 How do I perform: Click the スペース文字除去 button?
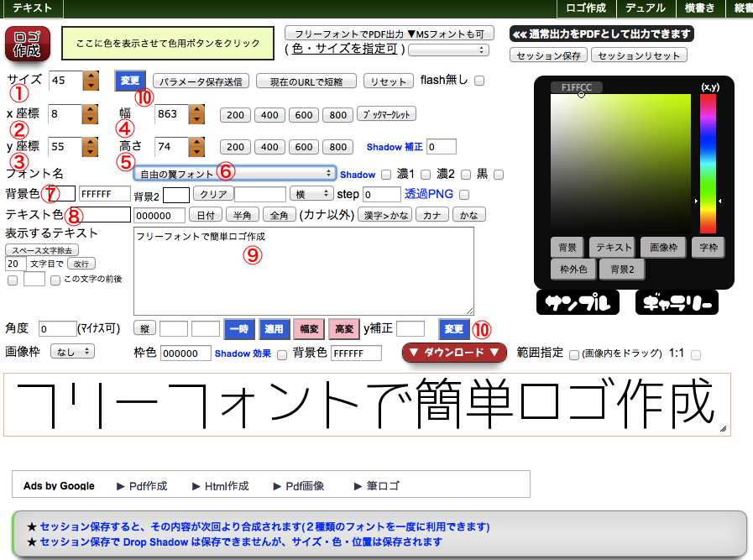pos(42,250)
